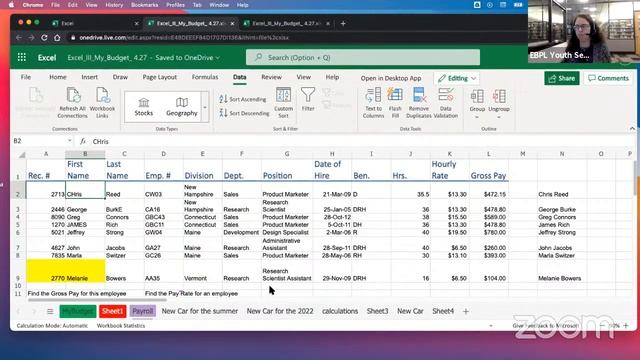
Task: Expand the Name Box dropdown arrow
Action: [69, 141]
